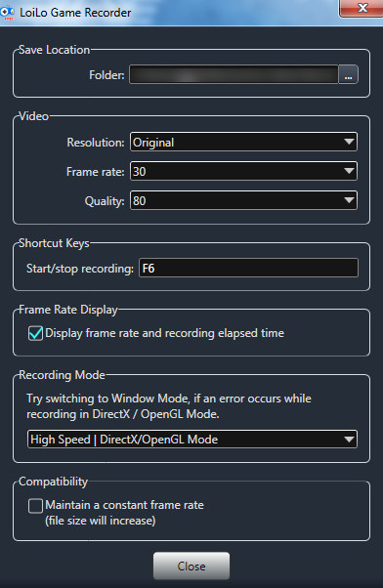Image resolution: width=383 pixels, height=588 pixels.
Task: Click the 'Folder:' label
Action: click(106, 75)
